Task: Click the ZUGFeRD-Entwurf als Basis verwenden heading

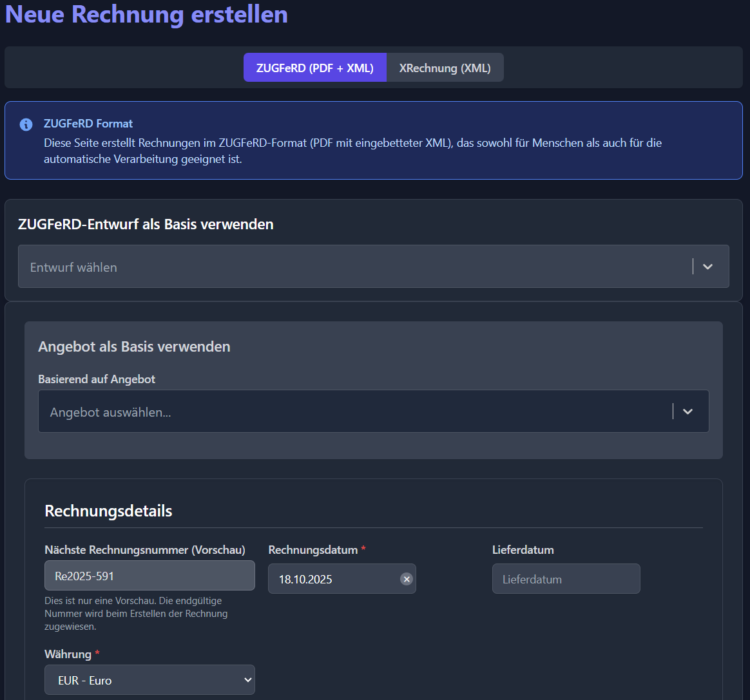Action: [146, 224]
